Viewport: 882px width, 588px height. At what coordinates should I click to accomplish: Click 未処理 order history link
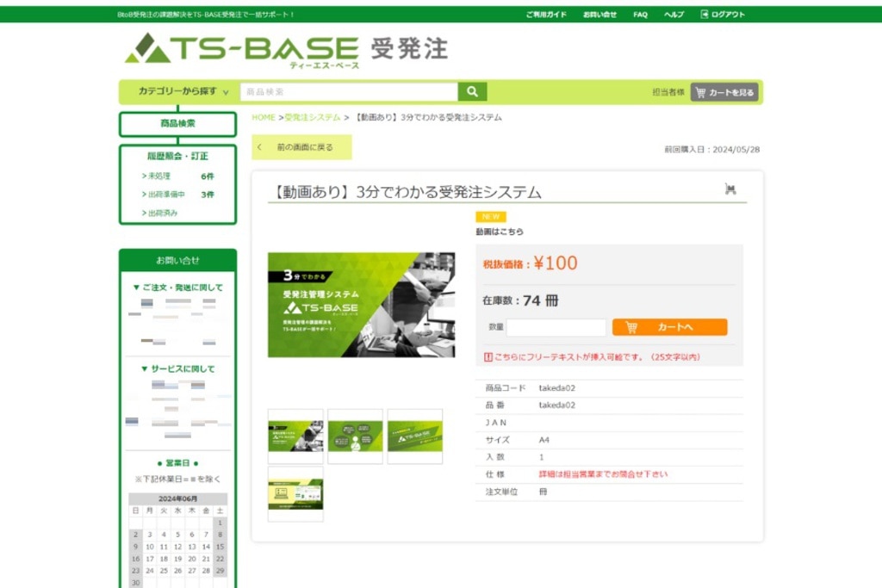[158, 176]
